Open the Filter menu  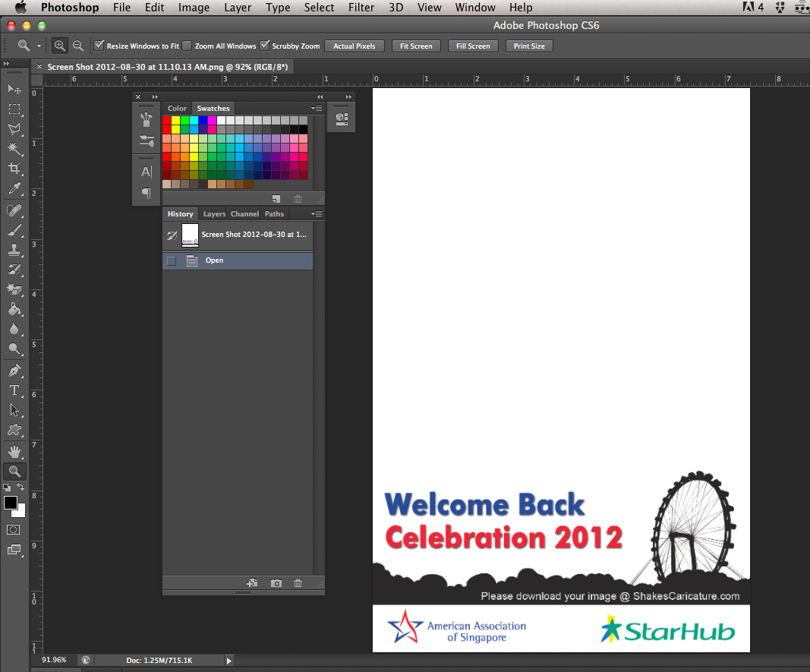tap(361, 8)
